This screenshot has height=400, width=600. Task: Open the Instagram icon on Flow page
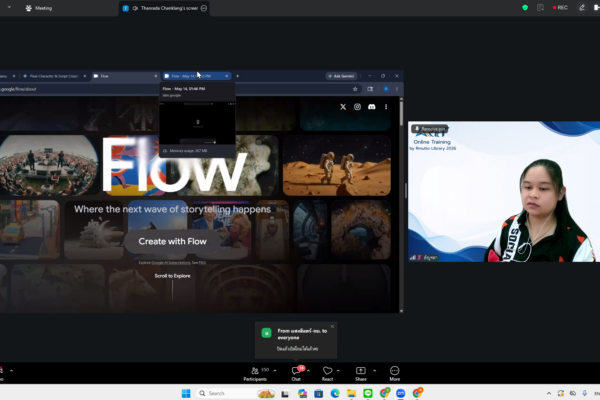pyautogui.click(x=357, y=107)
